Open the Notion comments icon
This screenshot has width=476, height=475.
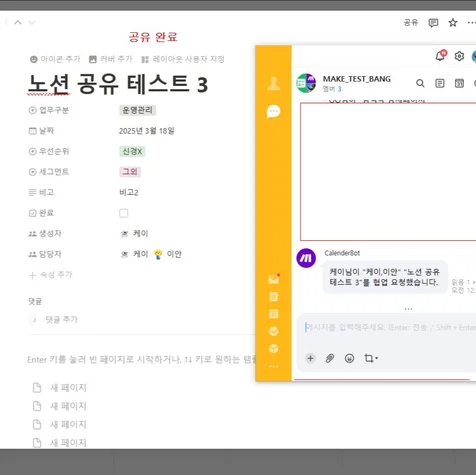[x=433, y=23]
